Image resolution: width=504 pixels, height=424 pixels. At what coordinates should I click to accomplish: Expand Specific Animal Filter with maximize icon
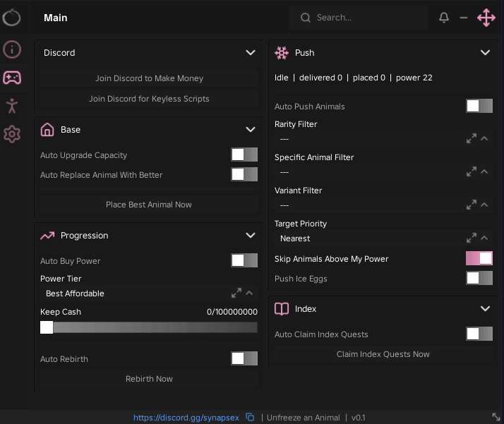tap(472, 172)
